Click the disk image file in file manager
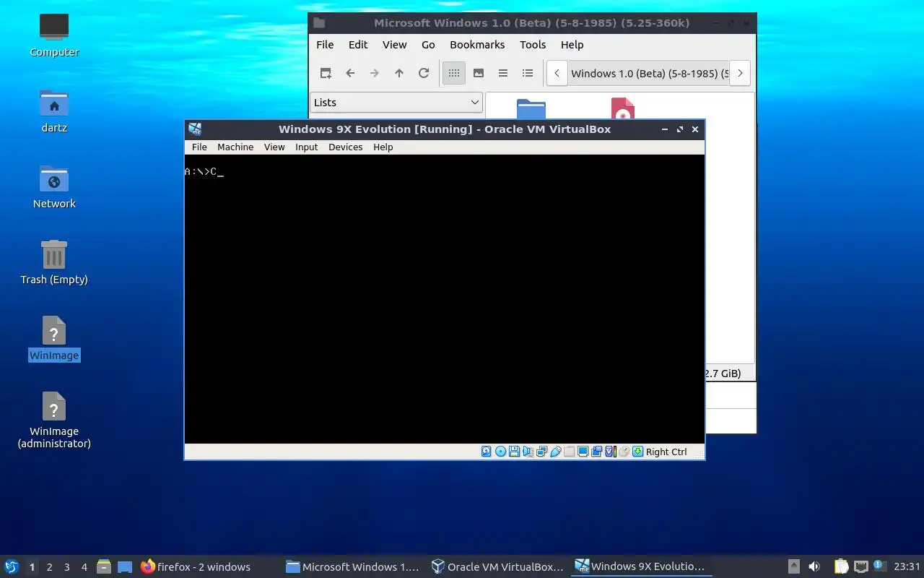Viewport: 924px width, 578px height. coord(623,108)
